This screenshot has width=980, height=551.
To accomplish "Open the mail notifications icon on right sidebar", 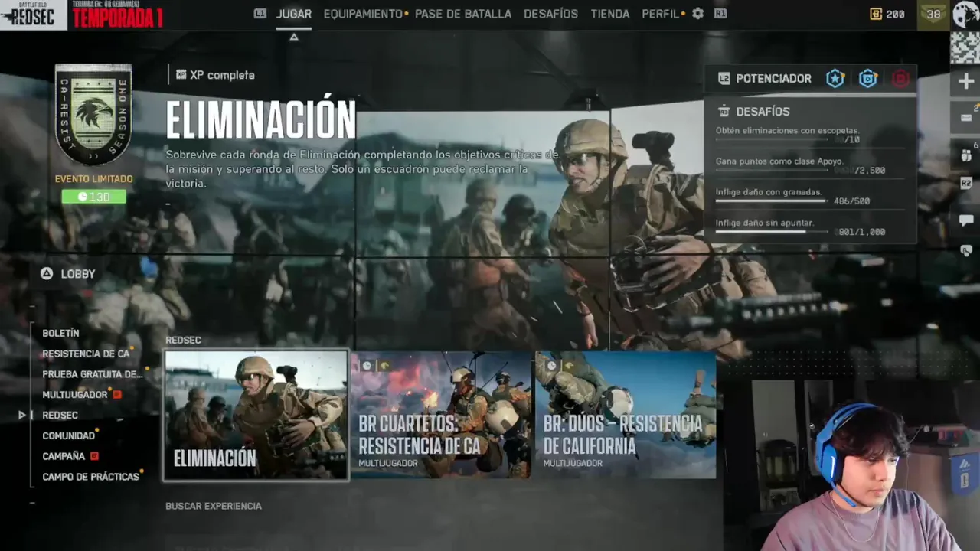I will pyautogui.click(x=966, y=117).
